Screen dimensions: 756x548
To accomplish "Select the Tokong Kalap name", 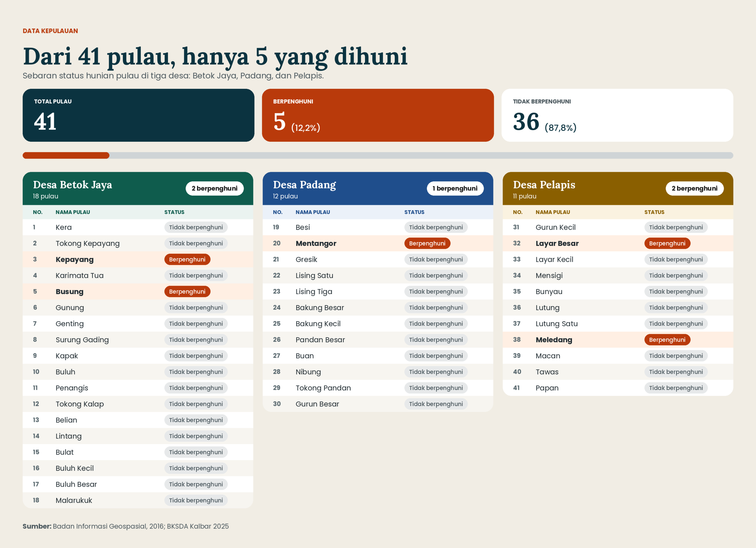I will (x=80, y=404).
